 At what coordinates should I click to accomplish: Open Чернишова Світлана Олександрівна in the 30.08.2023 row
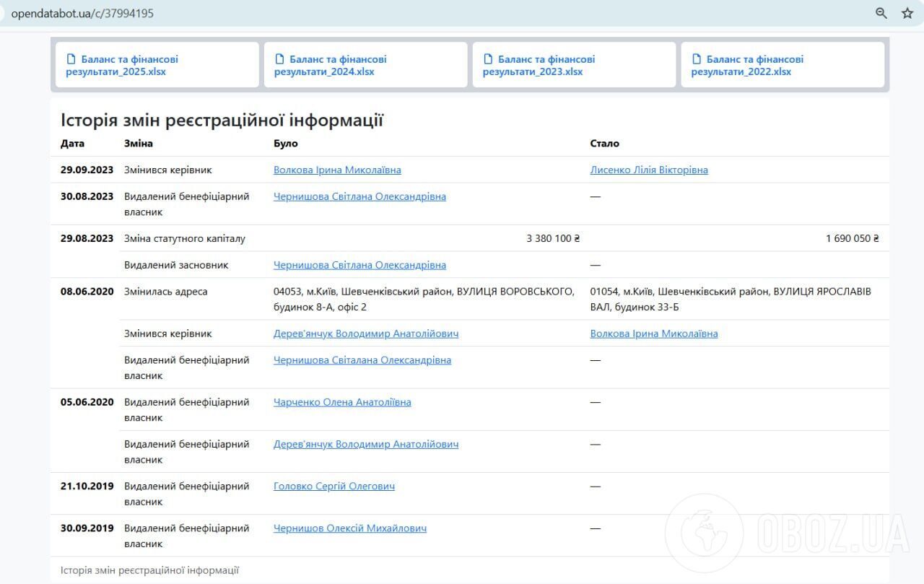click(x=359, y=196)
